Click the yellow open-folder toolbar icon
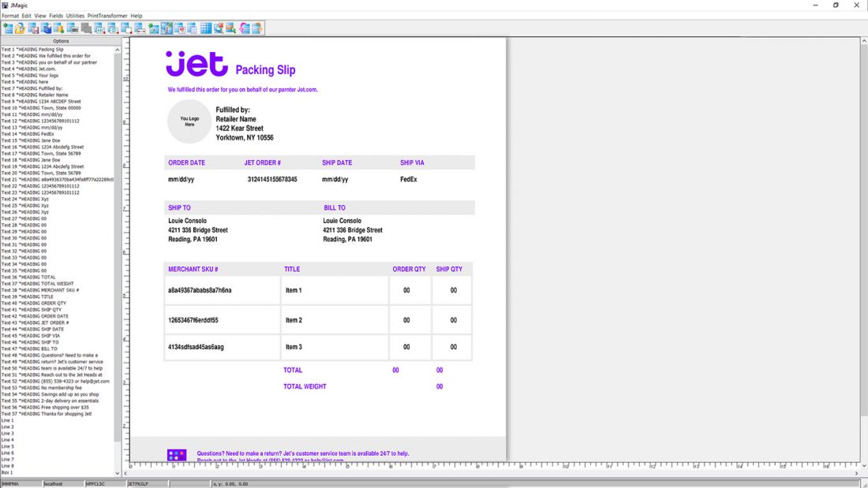The width and height of the screenshot is (868, 488). (20, 28)
